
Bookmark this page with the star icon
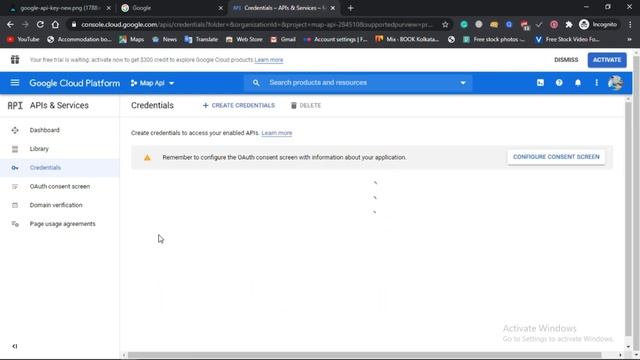[445, 24]
